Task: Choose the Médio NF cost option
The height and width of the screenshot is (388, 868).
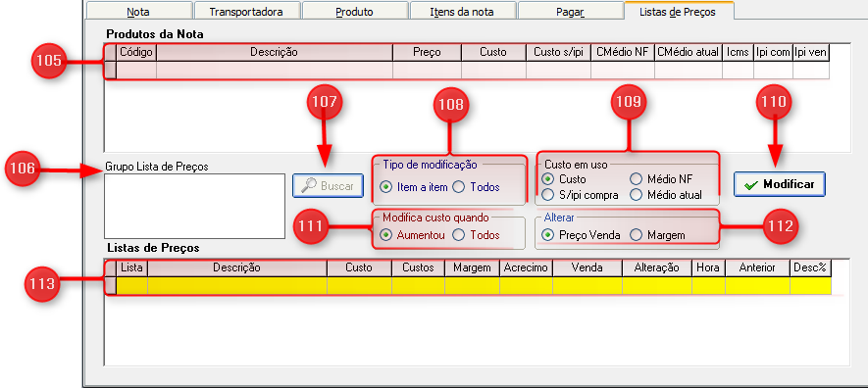Action: coord(661,179)
